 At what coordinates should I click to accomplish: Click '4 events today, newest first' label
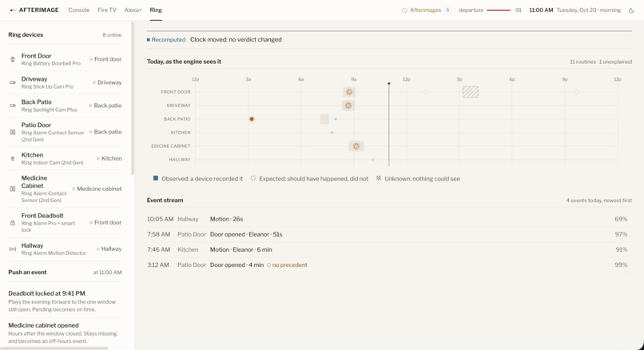tap(598, 201)
